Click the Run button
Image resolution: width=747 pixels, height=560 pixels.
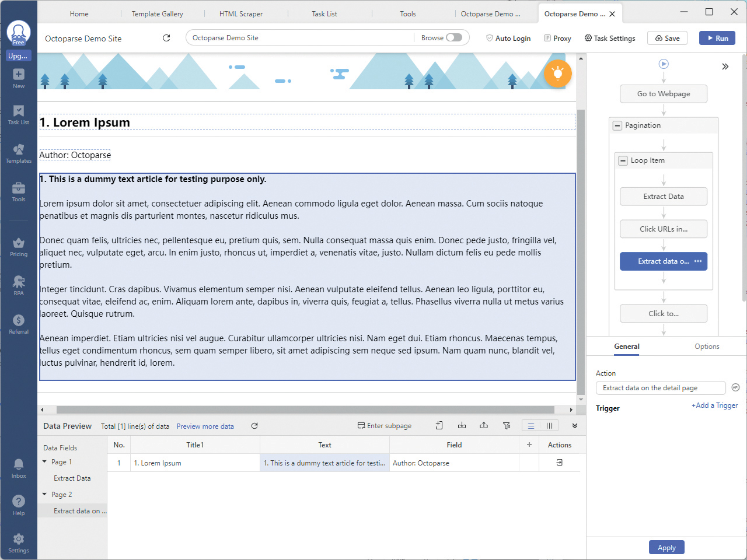tap(717, 38)
